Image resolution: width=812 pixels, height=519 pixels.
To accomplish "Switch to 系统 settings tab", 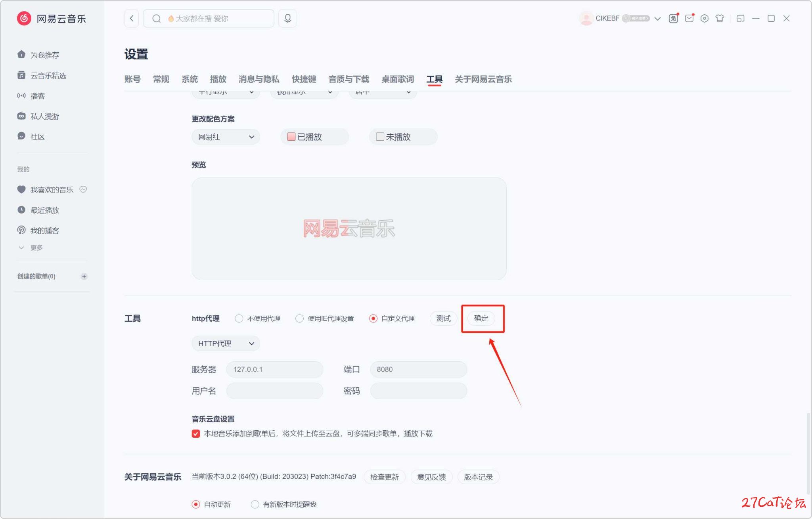I will tap(190, 79).
